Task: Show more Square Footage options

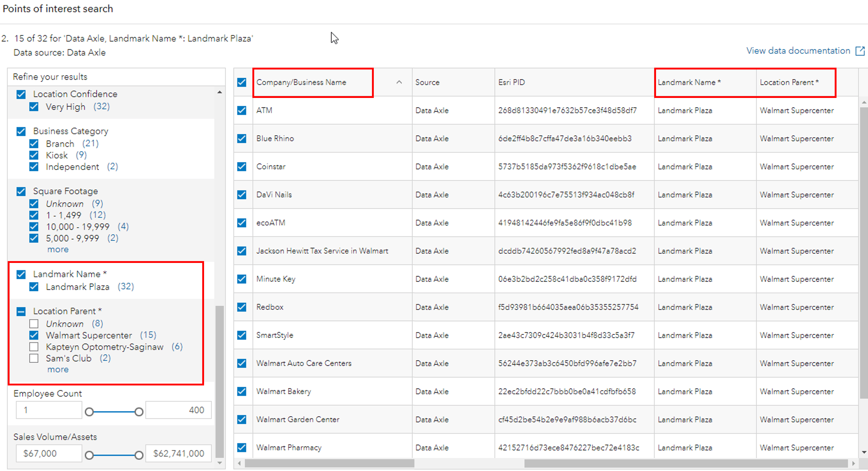Action: tap(58, 249)
